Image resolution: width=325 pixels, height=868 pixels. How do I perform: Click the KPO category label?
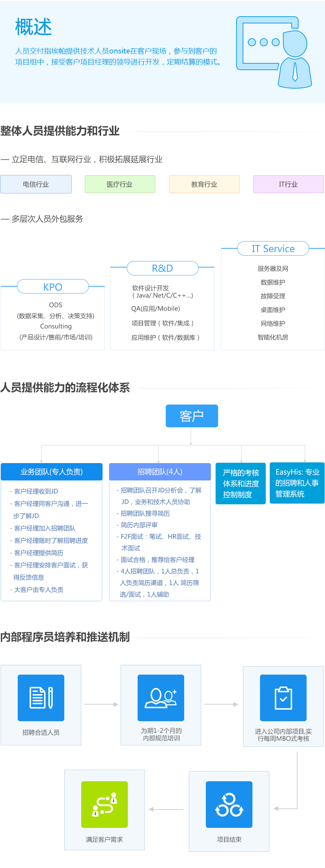(53, 287)
